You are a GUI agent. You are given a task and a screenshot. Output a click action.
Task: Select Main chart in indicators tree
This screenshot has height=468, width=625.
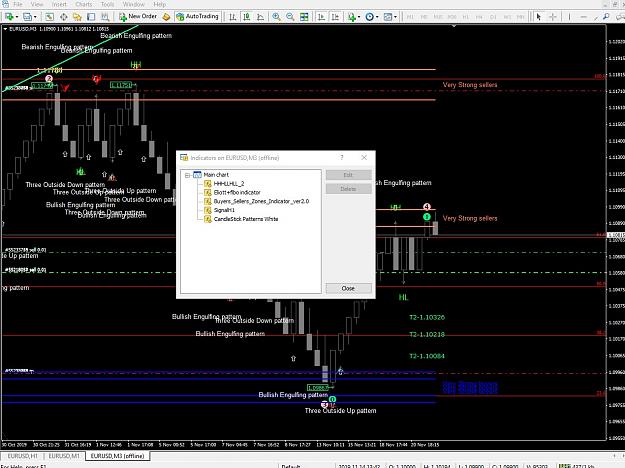[x=216, y=175]
